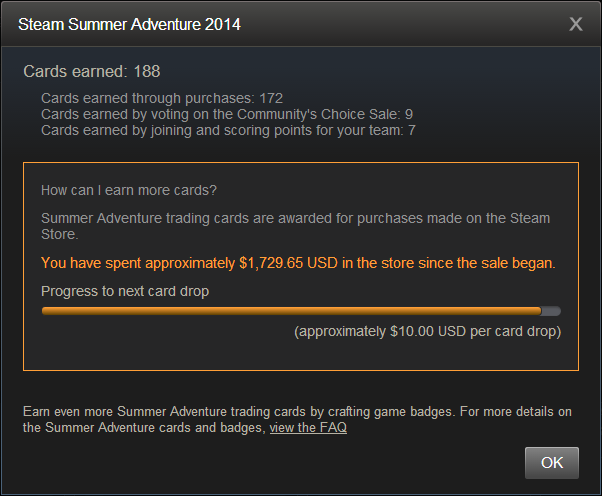Click the '$10.00 USD per card drop' note
This screenshot has height=496, width=602.
pos(427,331)
